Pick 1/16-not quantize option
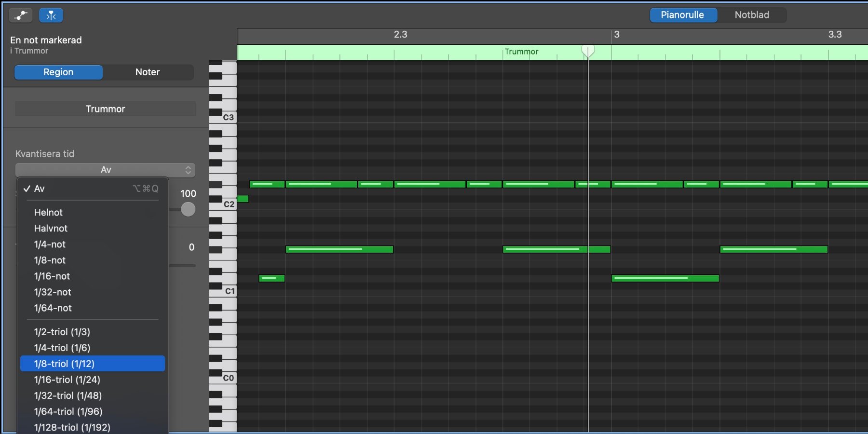The height and width of the screenshot is (434, 868). tap(52, 276)
